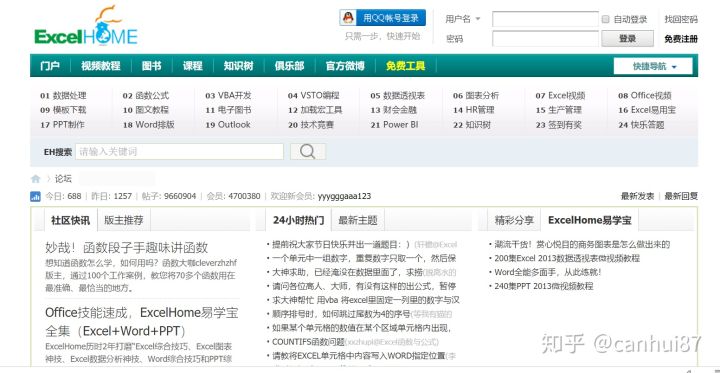Open forum section 05 数据透视表

tap(398, 96)
